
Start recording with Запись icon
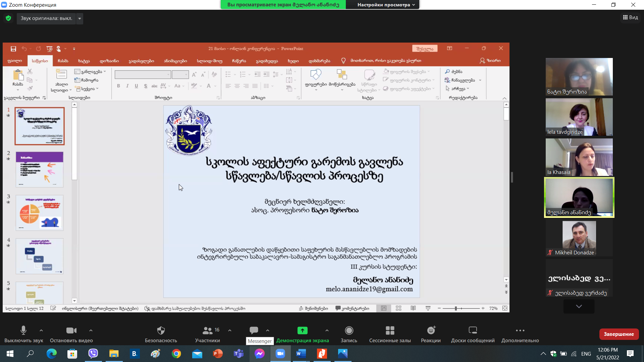coord(349,331)
